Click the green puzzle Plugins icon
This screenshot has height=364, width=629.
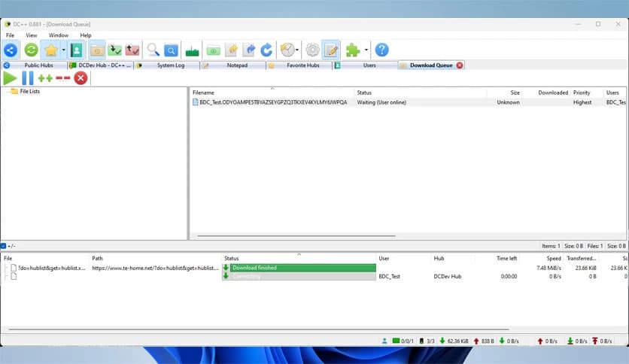coord(353,50)
